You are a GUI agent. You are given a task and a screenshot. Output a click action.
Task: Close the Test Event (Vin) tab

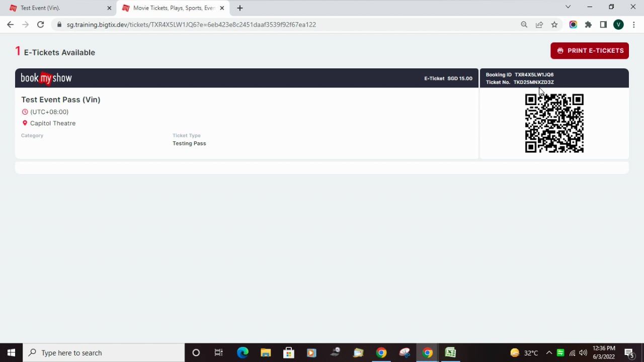(109, 8)
